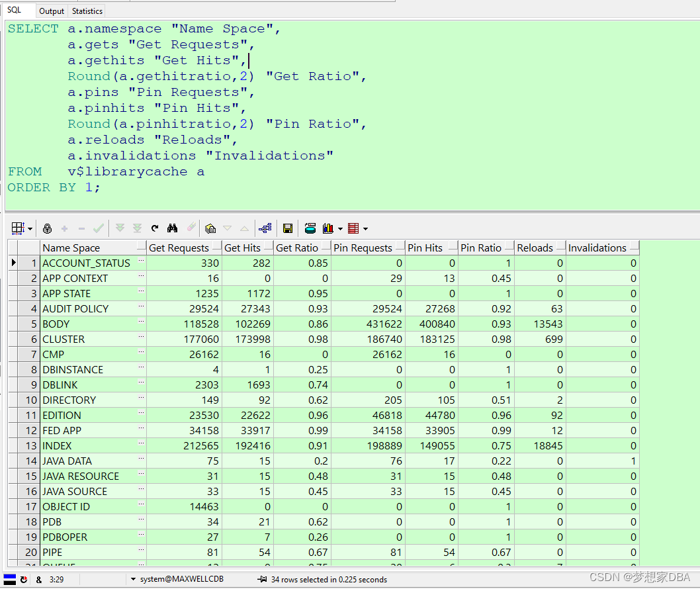
Task: Click the Get Hits column header
Action: coord(247,248)
